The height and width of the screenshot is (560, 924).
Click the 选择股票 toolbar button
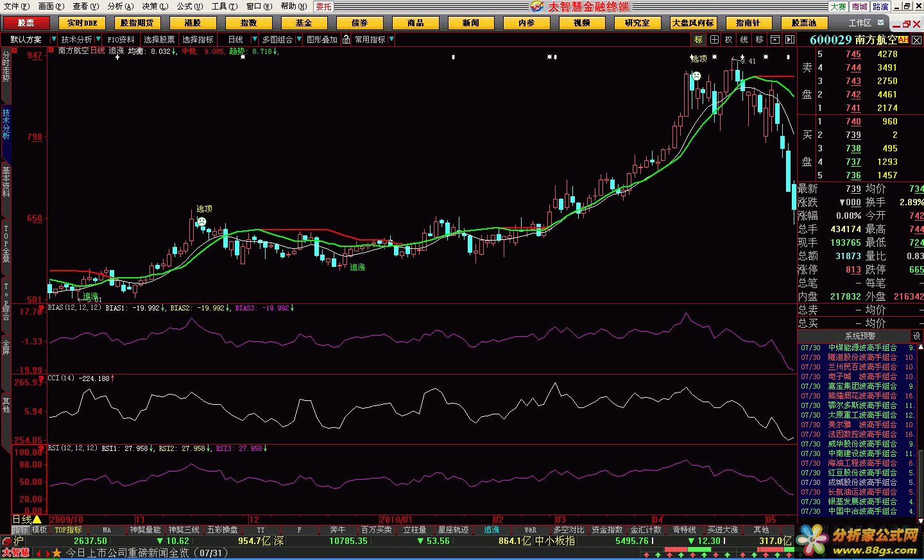coord(159,39)
